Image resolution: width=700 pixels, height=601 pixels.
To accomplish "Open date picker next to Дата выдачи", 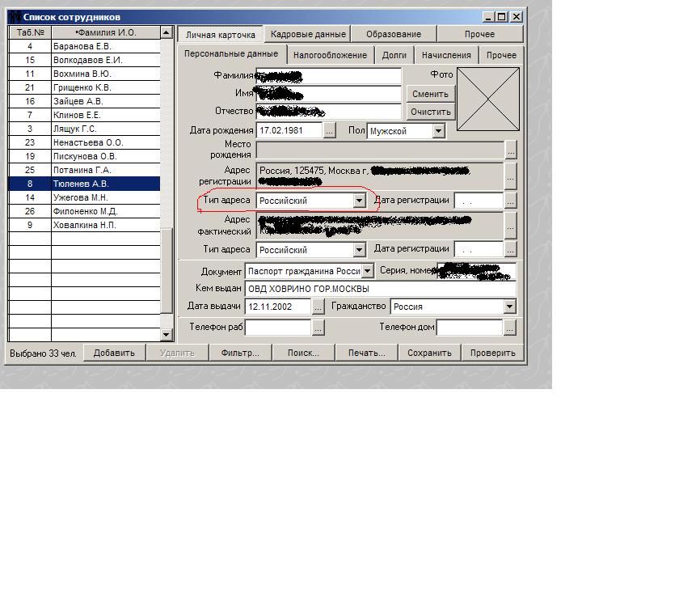I will 318,307.
